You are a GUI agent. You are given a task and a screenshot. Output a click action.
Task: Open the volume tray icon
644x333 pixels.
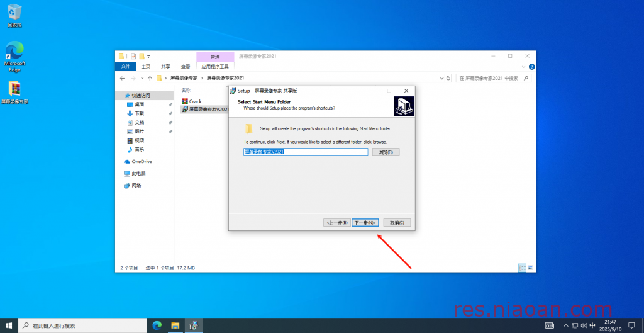[x=584, y=325]
